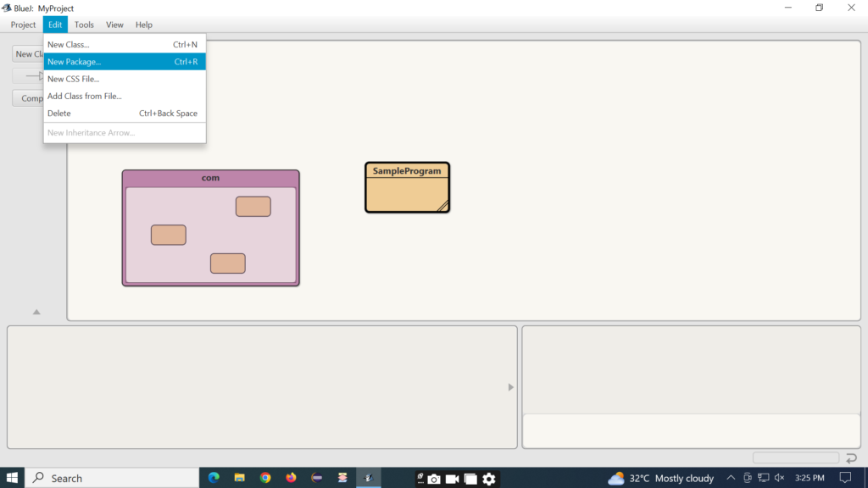The height and width of the screenshot is (488, 868).
Task: Open the Tools menu
Action: pos(84,25)
